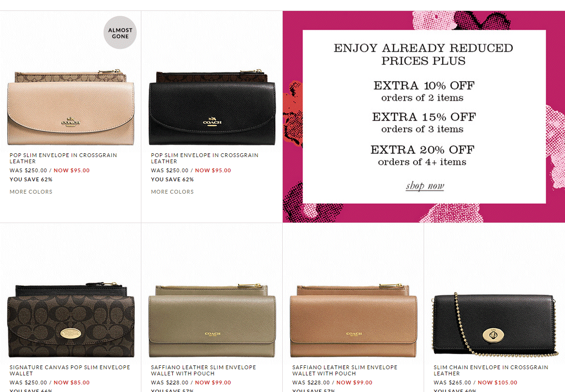Click olive Saffiano Slim Envelope Wallet title

(x=204, y=370)
